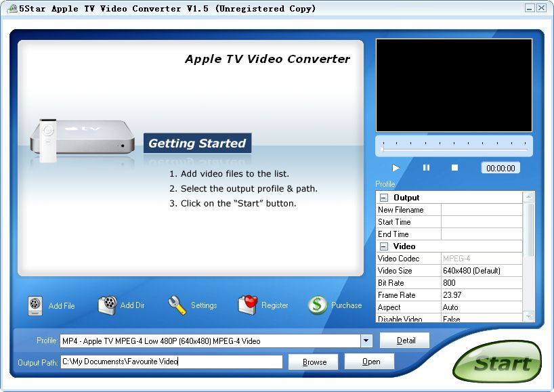Play the preview video

(396, 168)
